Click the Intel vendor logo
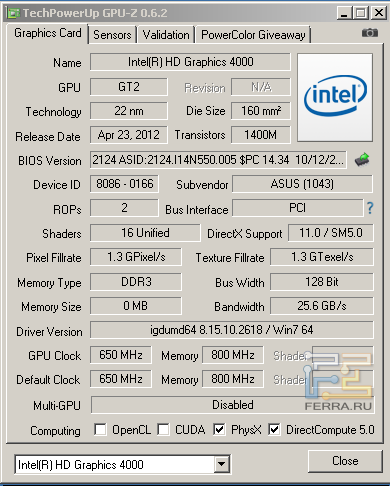This screenshot has width=390, height=486. (335, 98)
